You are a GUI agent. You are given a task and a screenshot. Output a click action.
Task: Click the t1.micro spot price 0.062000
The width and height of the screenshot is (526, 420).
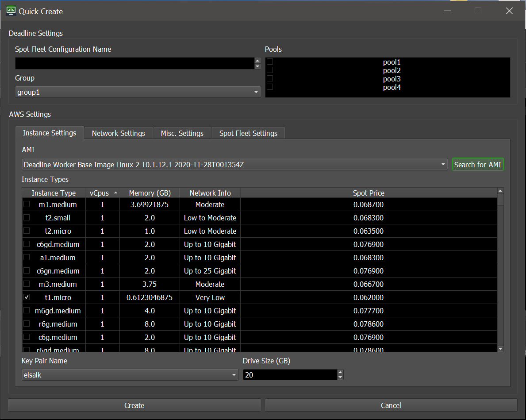(369, 297)
